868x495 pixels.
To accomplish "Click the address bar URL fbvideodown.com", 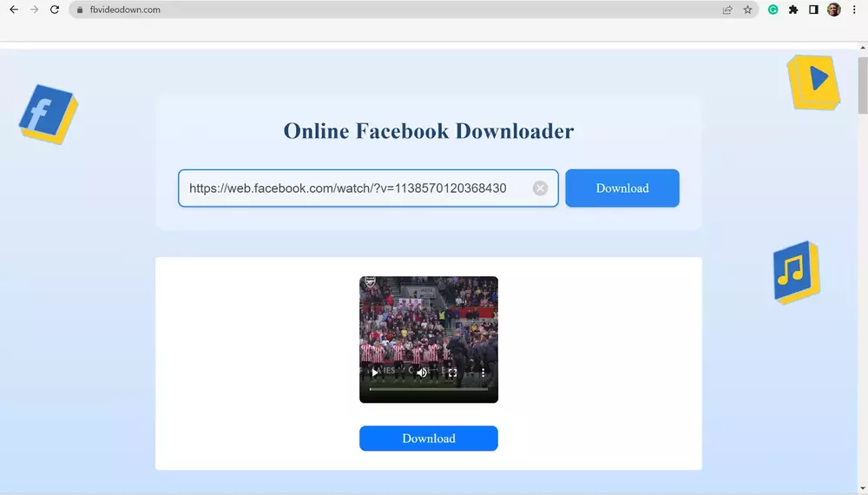I will point(125,10).
